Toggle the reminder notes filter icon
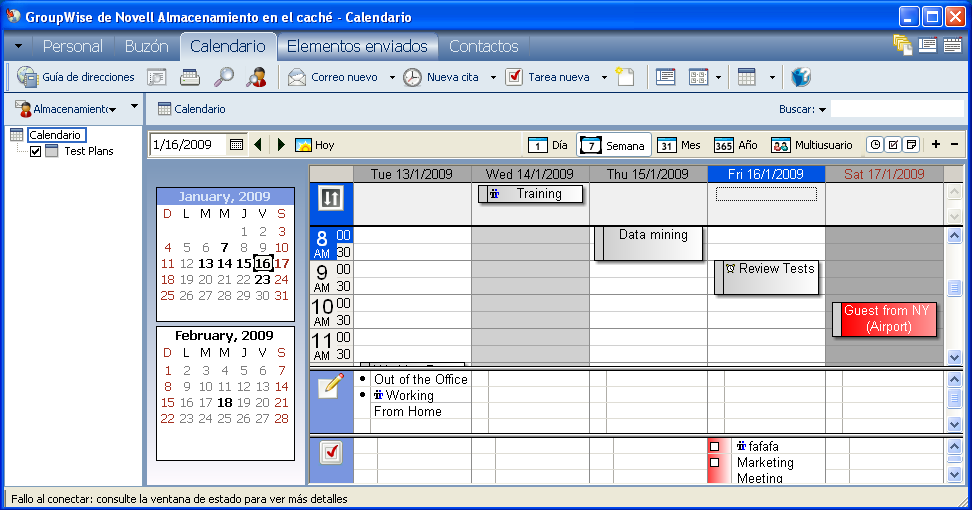 pyautogui.click(x=911, y=144)
